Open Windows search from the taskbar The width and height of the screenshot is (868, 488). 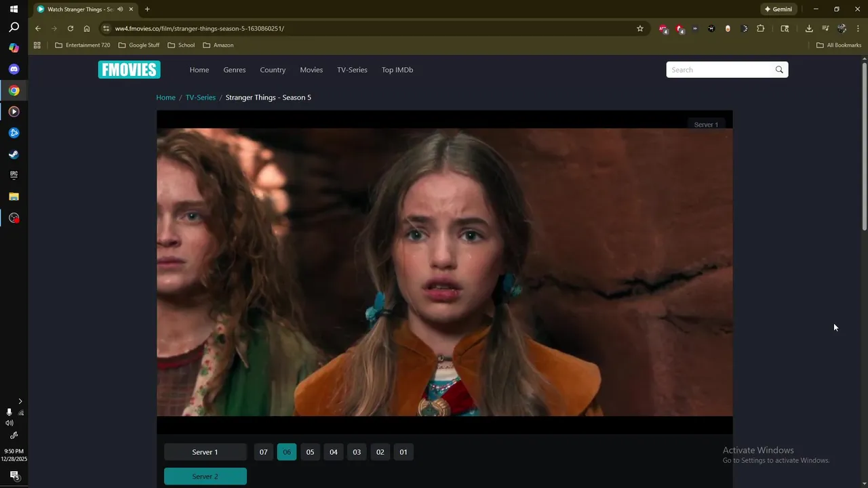[x=14, y=28]
